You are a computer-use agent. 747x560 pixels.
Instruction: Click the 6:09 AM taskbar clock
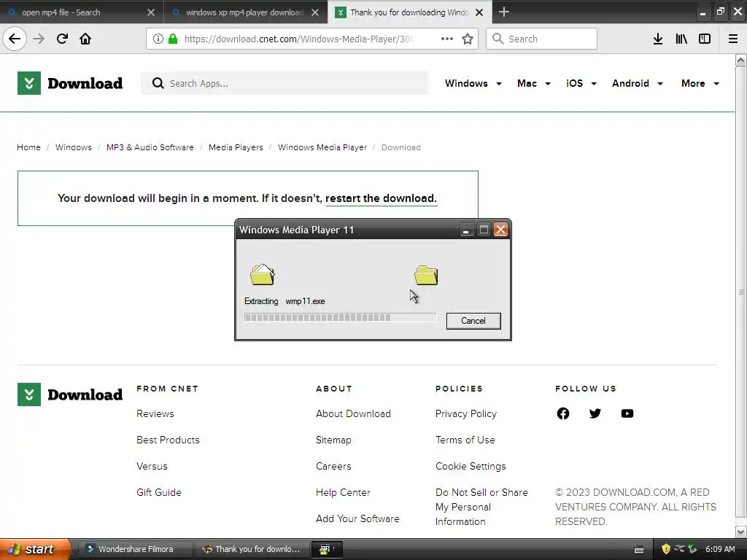pyautogui.click(x=720, y=549)
